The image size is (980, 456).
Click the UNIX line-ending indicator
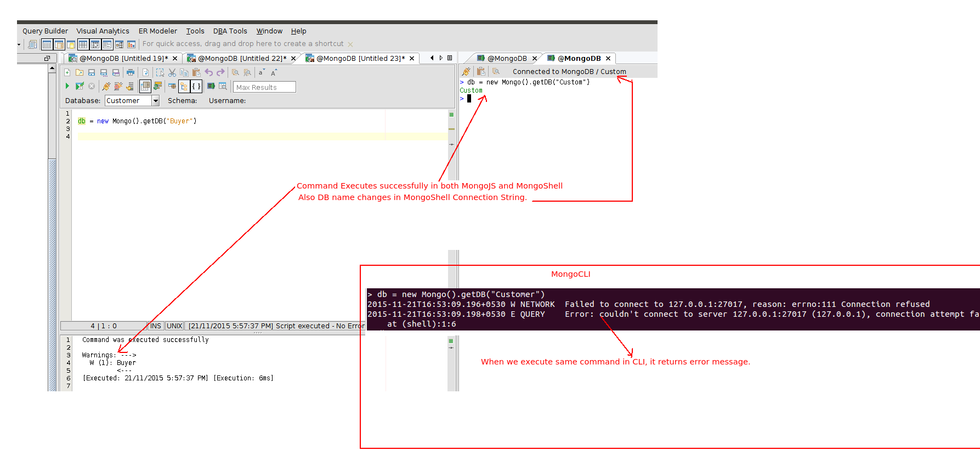174,326
